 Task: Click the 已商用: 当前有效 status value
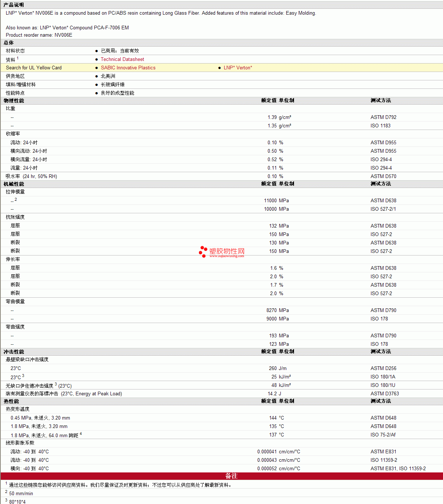[120, 51]
